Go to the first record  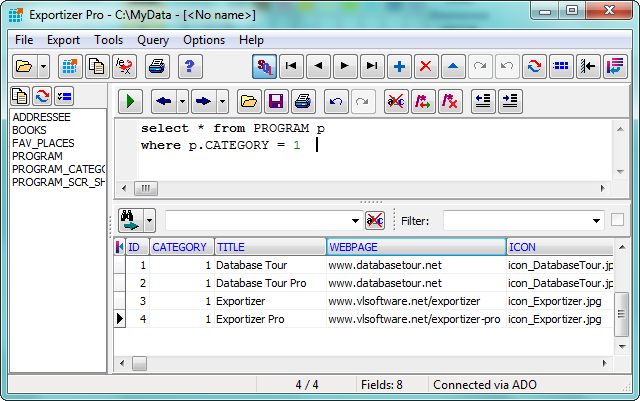click(x=291, y=66)
